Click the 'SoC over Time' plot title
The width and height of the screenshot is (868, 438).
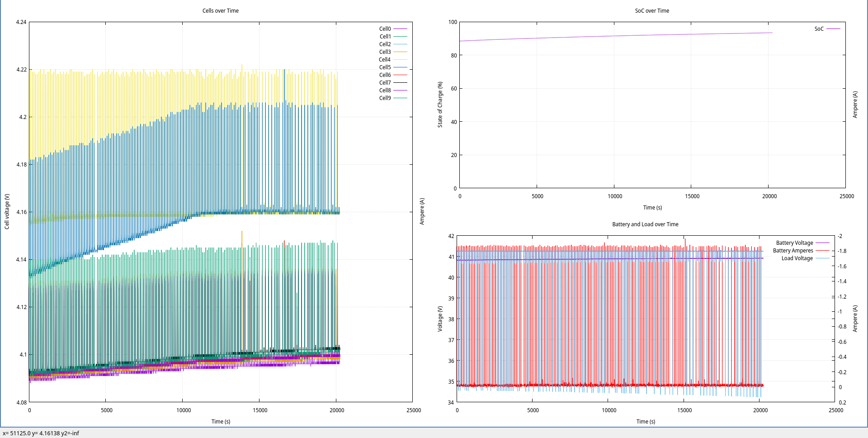tap(652, 11)
